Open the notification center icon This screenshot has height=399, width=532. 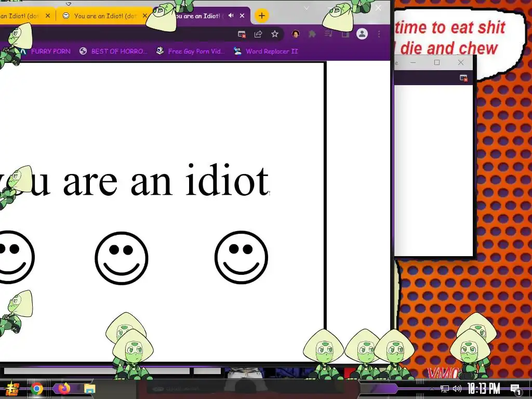tap(516, 390)
